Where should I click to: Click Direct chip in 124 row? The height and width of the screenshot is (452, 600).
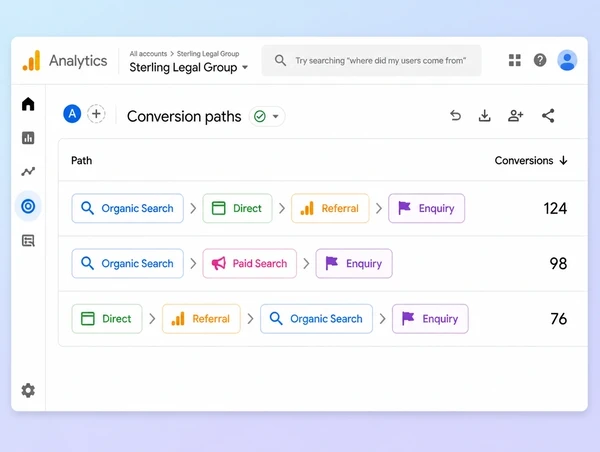tap(237, 208)
